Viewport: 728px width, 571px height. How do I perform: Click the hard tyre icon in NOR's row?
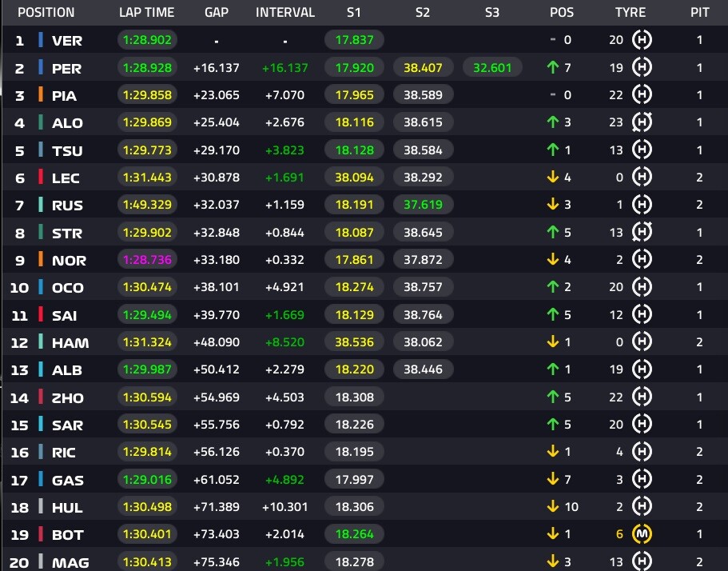642,260
